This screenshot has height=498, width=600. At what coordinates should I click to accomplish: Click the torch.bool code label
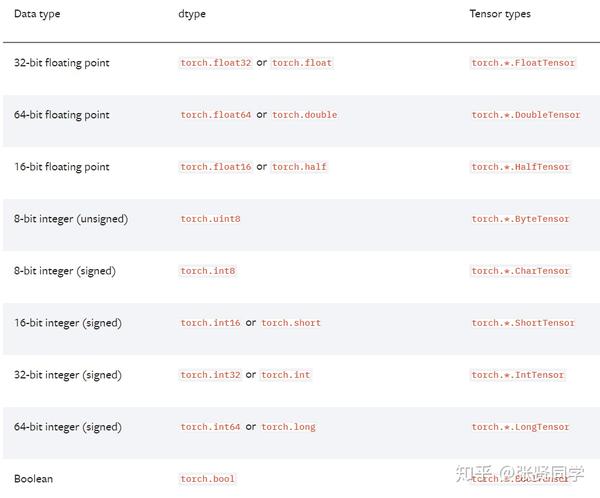coord(207,479)
